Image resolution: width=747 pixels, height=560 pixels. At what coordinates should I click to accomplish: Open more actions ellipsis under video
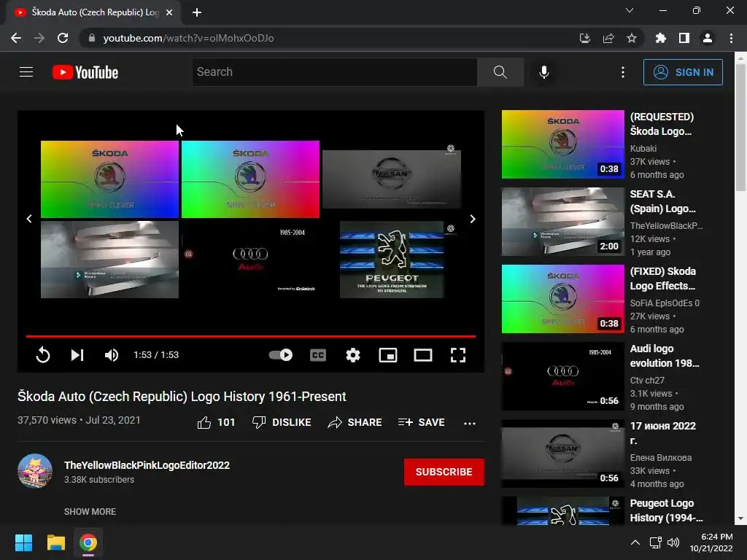click(470, 423)
